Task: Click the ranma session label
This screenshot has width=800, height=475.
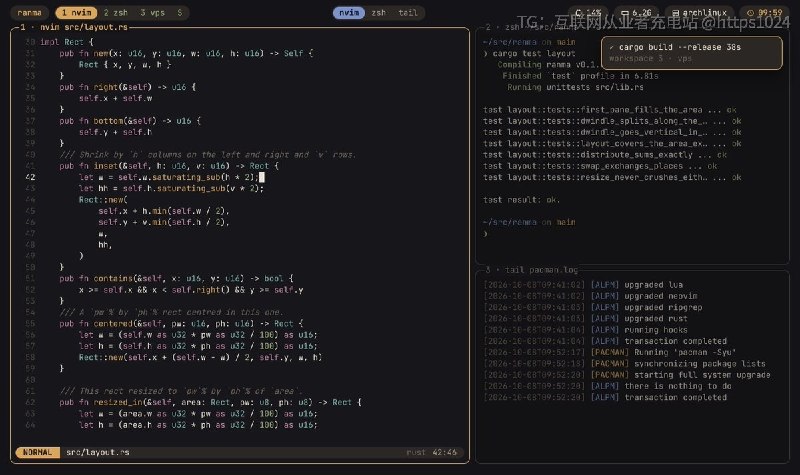Action: [x=30, y=12]
